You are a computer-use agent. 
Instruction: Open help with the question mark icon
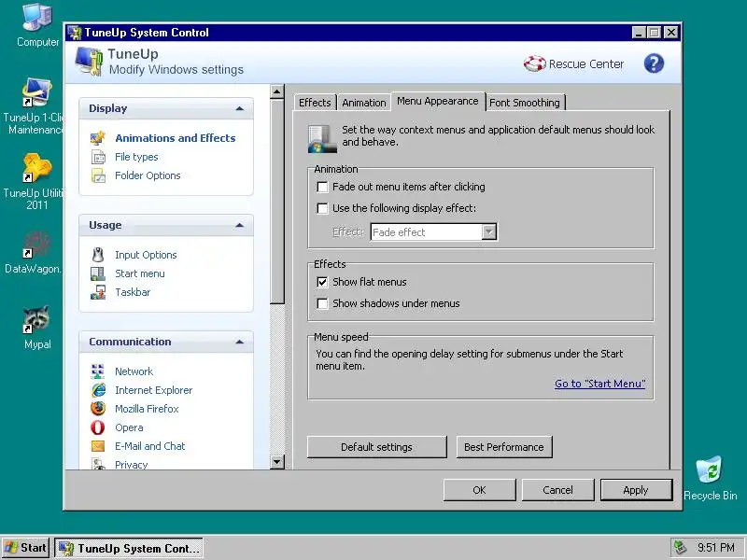tap(654, 63)
